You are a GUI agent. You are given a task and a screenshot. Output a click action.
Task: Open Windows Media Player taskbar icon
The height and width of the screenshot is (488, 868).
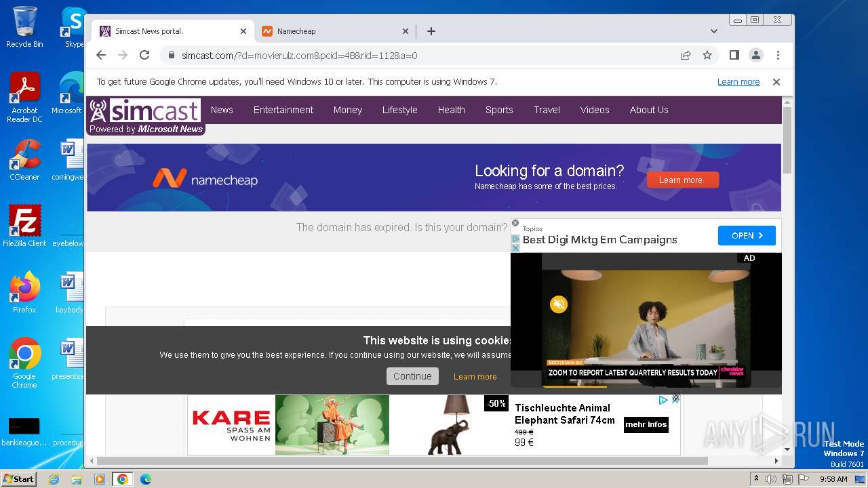[x=100, y=479]
